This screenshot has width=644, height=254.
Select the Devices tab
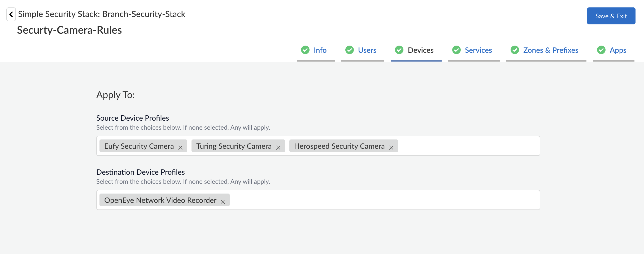(420, 50)
